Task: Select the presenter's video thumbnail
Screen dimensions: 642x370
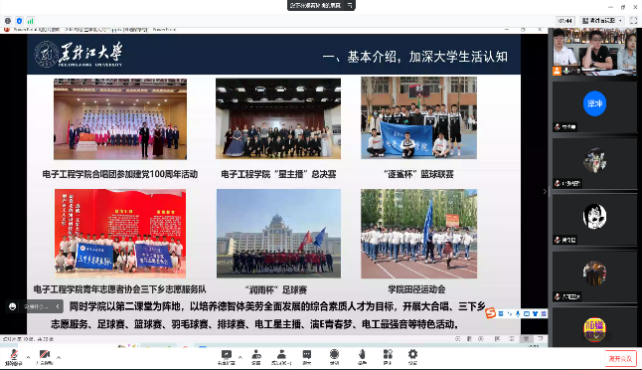Action: point(595,52)
